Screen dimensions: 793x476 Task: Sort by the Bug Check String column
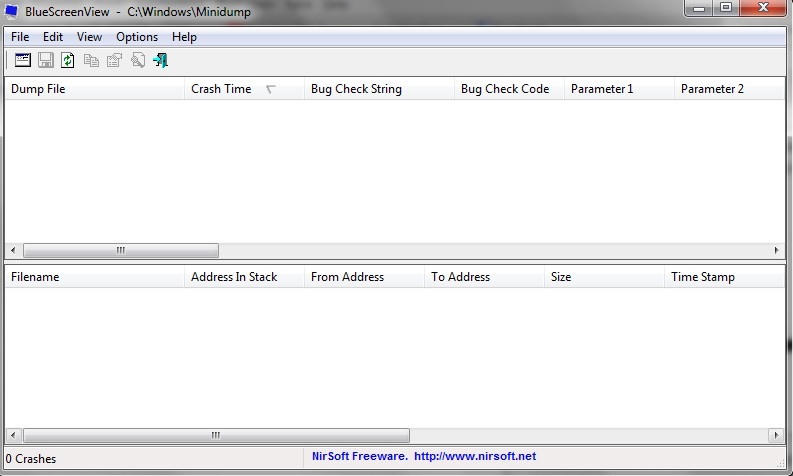[x=379, y=89]
